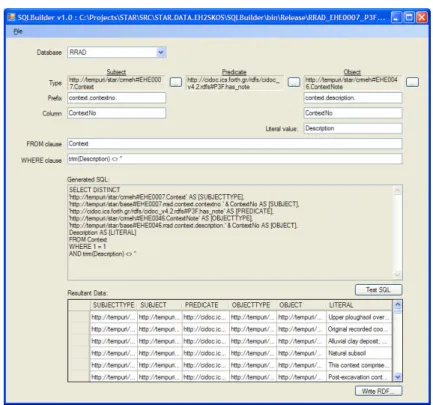Click the results grid scroll down arrow
Viewport: 433px width, 405px height.
click(397, 377)
